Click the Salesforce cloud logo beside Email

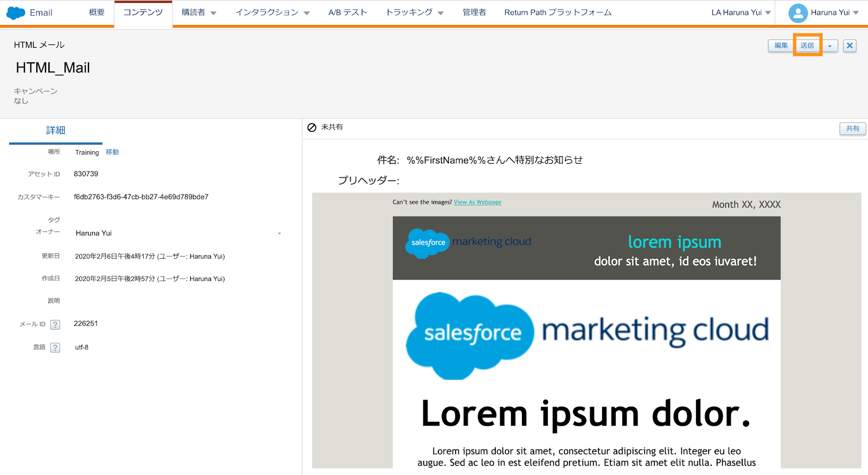[15, 12]
